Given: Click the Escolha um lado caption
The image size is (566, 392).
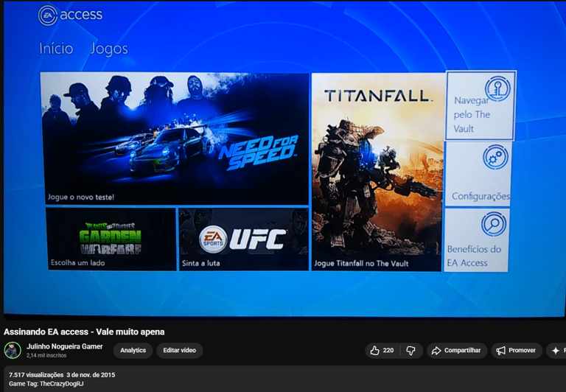Looking at the screenshot, I should (78, 263).
